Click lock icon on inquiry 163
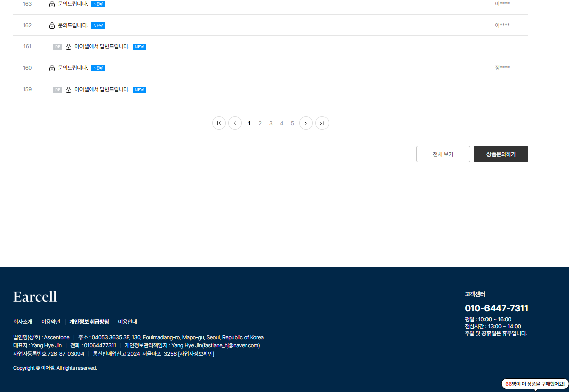The image size is (569, 392). click(x=52, y=4)
